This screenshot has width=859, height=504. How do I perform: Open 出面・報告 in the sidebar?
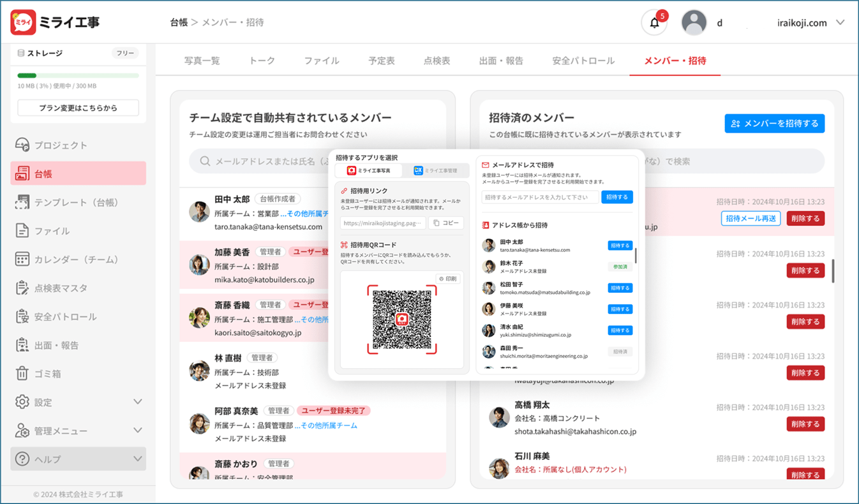[x=78, y=346]
